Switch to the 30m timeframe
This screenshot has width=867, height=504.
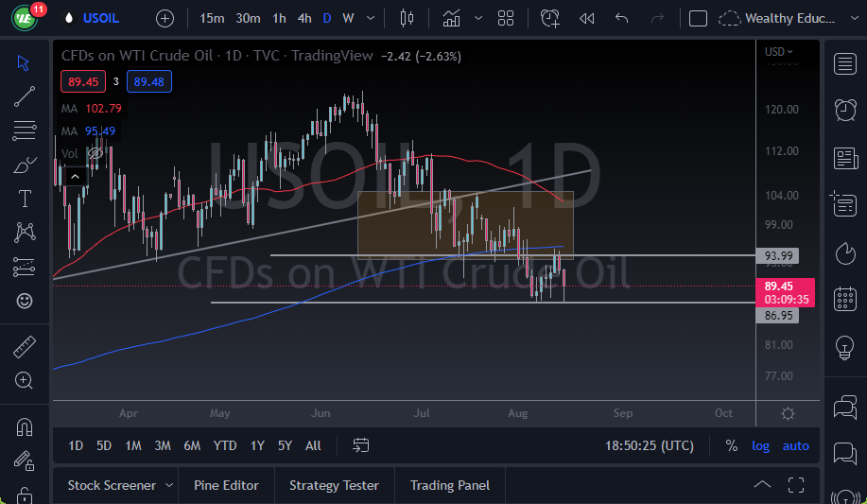[x=248, y=18]
